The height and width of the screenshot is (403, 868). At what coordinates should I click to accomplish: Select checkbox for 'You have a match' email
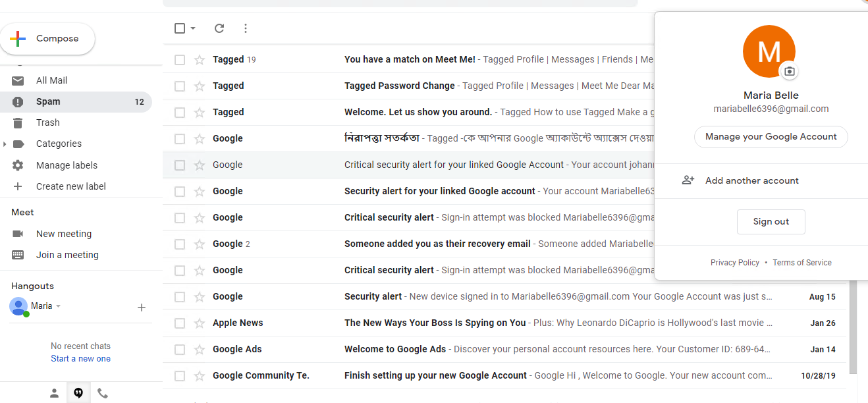pyautogui.click(x=180, y=60)
